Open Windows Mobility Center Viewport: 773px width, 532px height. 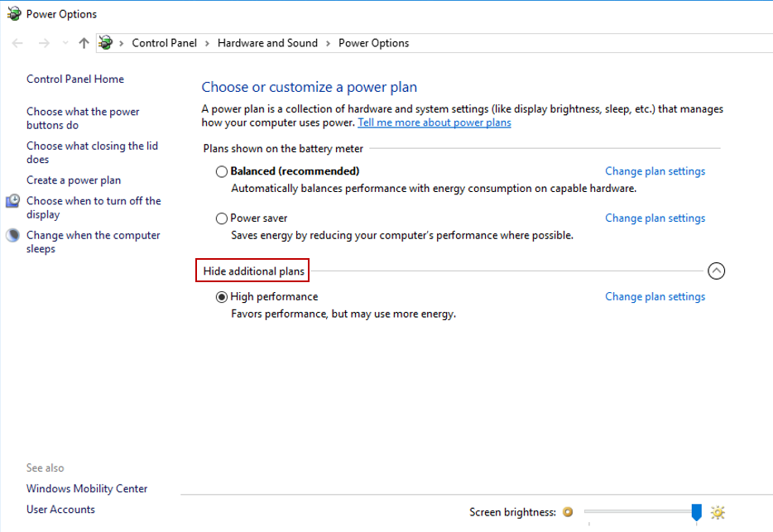(x=87, y=488)
